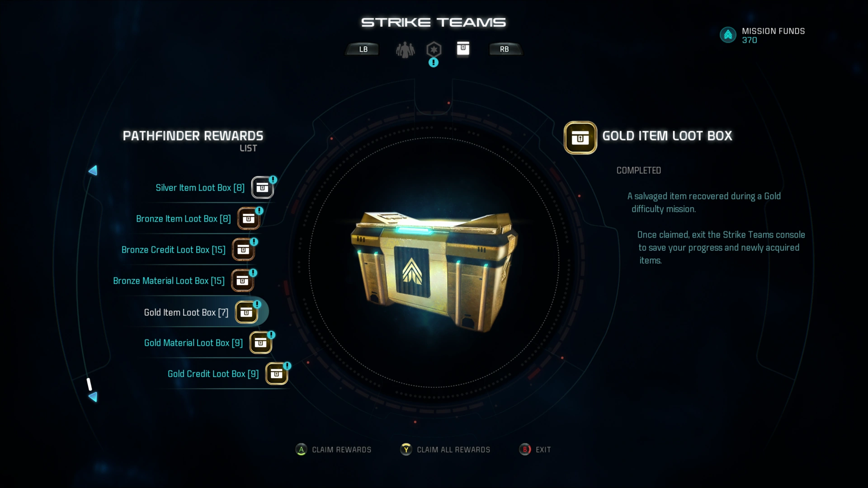Click the white list scroll position marker
This screenshot has width=868, height=488.
pyautogui.click(x=89, y=384)
